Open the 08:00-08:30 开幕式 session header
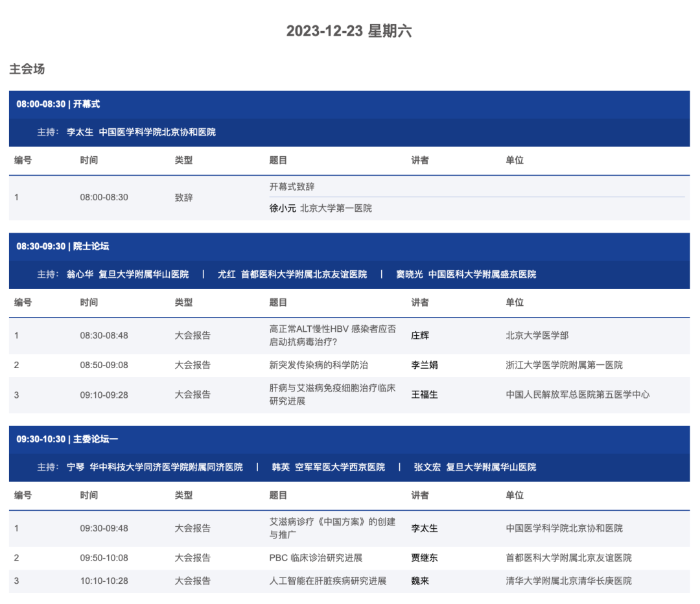 [58, 104]
